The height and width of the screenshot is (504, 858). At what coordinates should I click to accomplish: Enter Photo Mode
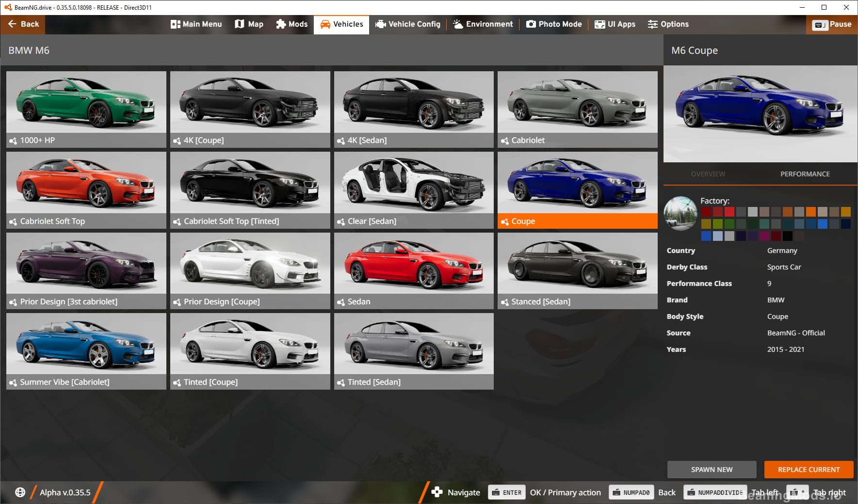tap(554, 24)
